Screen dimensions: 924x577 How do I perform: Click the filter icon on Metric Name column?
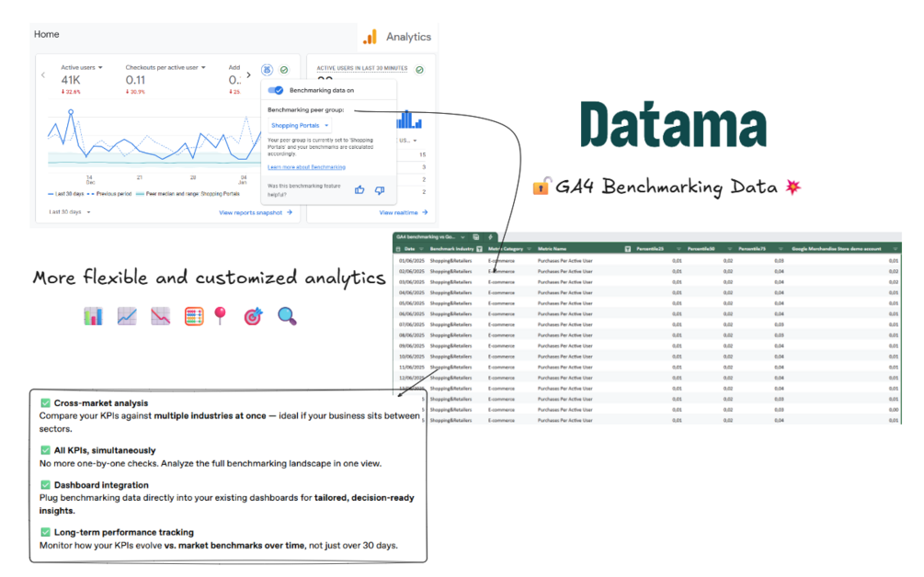coord(628,249)
